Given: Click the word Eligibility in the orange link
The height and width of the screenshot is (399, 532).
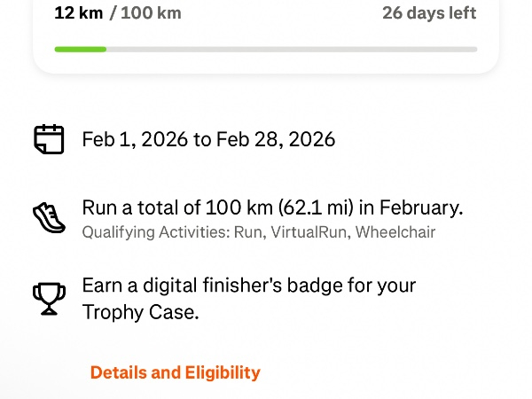Looking at the screenshot, I should [x=222, y=372].
